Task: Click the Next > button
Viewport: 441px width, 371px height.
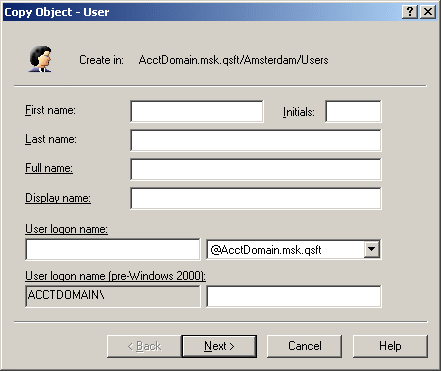Action: point(219,346)
